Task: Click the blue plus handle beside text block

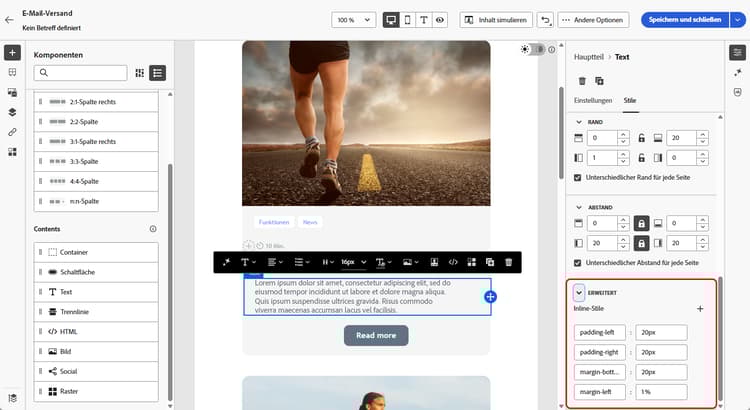Action: click(x=490, y=297)
